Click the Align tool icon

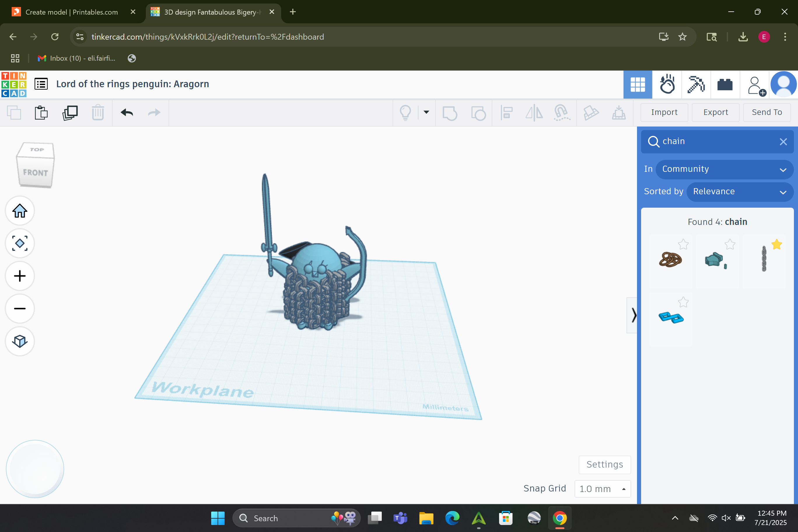pos(507,113)
